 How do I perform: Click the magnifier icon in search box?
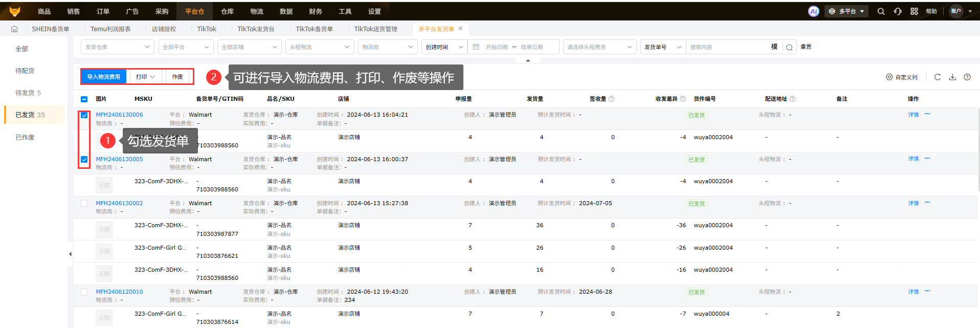789,48
